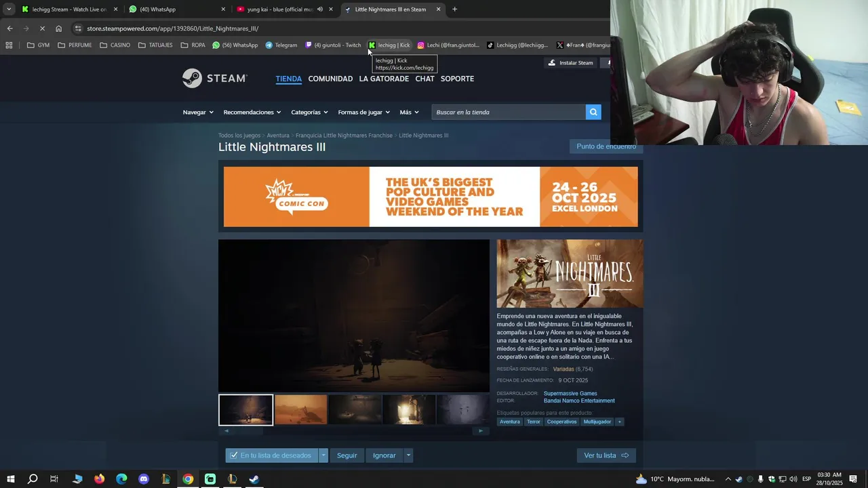The width and height of the screenshot is (868, 488).
Task: Go to the browser home page icon
Action: point(58,28)
